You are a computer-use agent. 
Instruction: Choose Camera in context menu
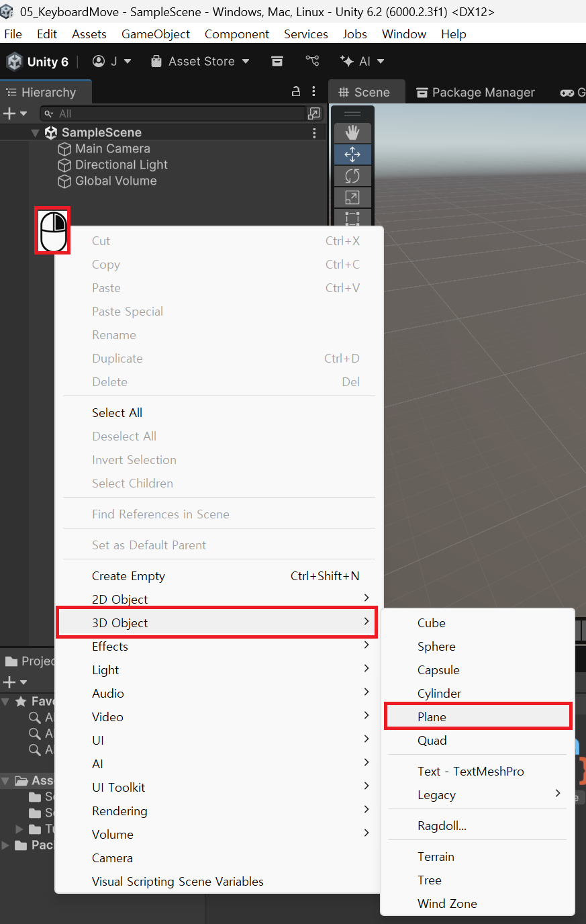[219, 858]
